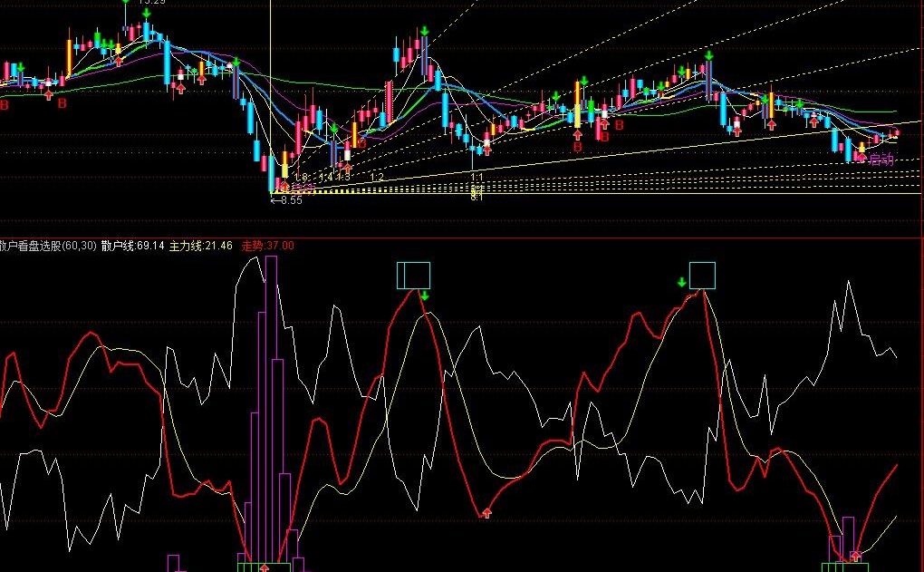Click the red up arrow at the red trend line trough

click(x=486, y=513)
